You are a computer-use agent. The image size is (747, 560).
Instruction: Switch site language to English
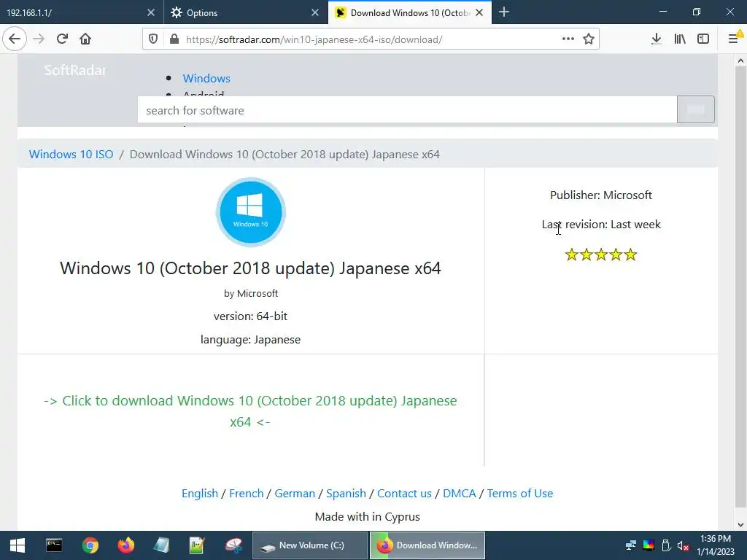pos(200,494)
